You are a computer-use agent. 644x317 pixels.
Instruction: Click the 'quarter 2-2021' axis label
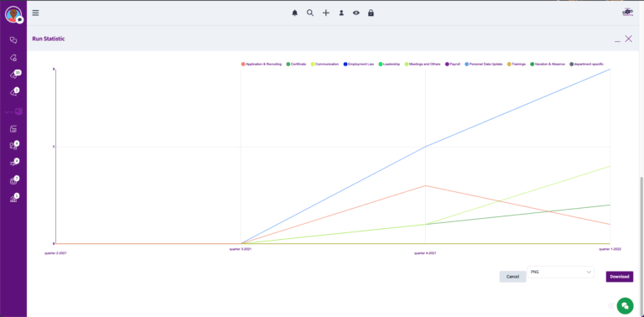(x=56, y=253)
